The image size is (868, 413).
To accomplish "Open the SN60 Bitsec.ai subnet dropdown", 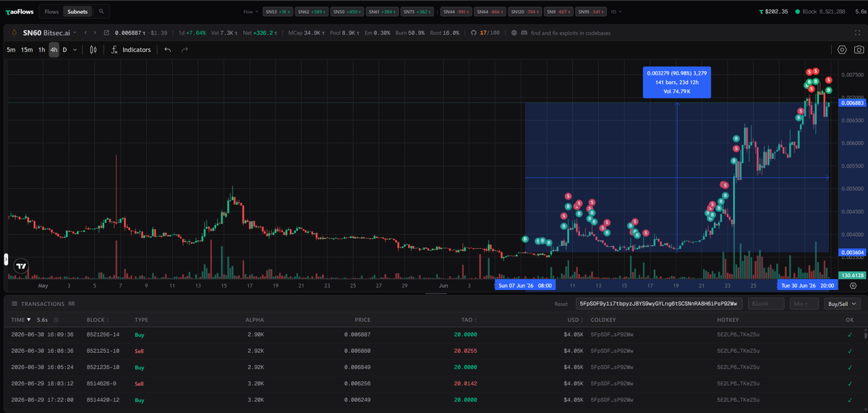I will click(x=76, y=33).
